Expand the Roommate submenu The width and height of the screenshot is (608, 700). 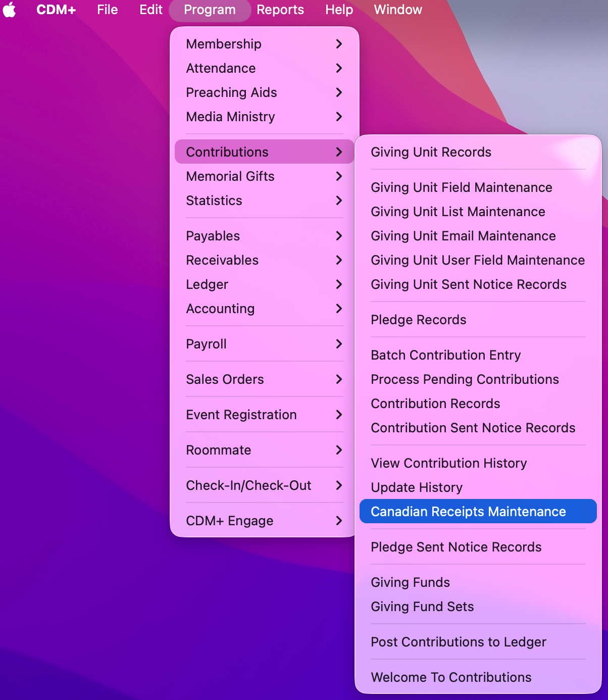[265, 450]
